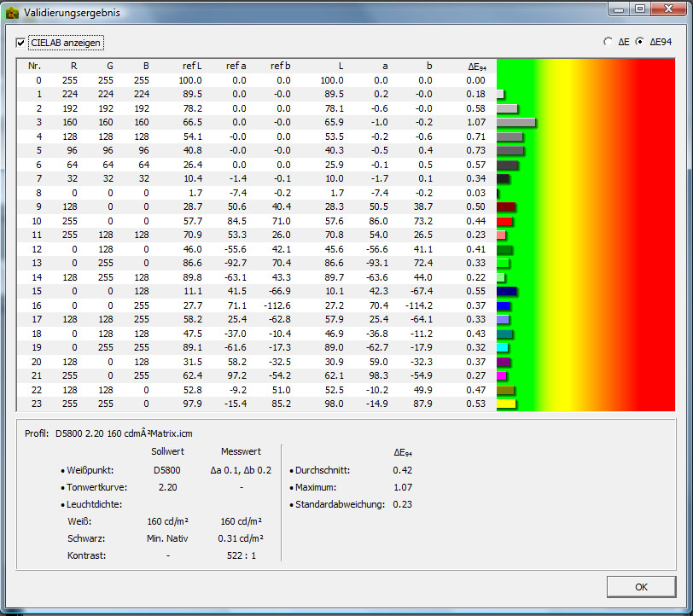Click the ref b column header
Viewport: 693px width, 616px height.
(x=281, y=66)
